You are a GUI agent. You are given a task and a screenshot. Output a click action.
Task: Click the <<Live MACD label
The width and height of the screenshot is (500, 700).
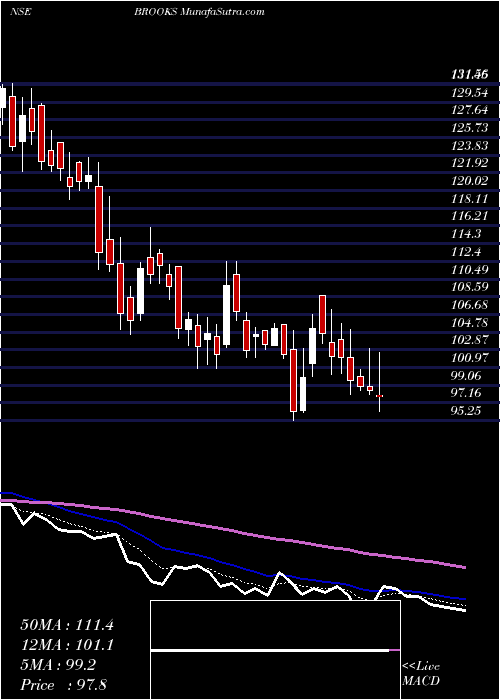coord(421,674)
